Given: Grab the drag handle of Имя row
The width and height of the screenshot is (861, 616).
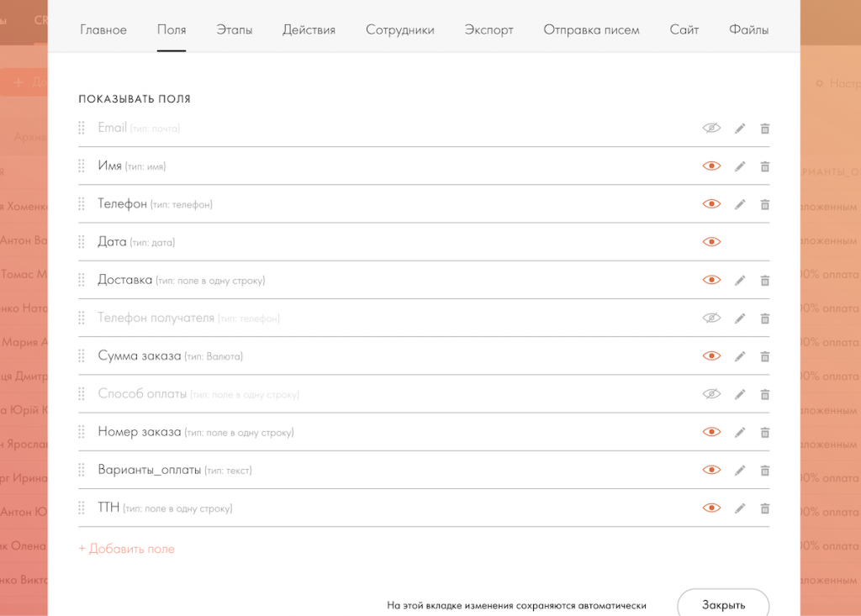Looking at the screenshot, I should 82,166.
